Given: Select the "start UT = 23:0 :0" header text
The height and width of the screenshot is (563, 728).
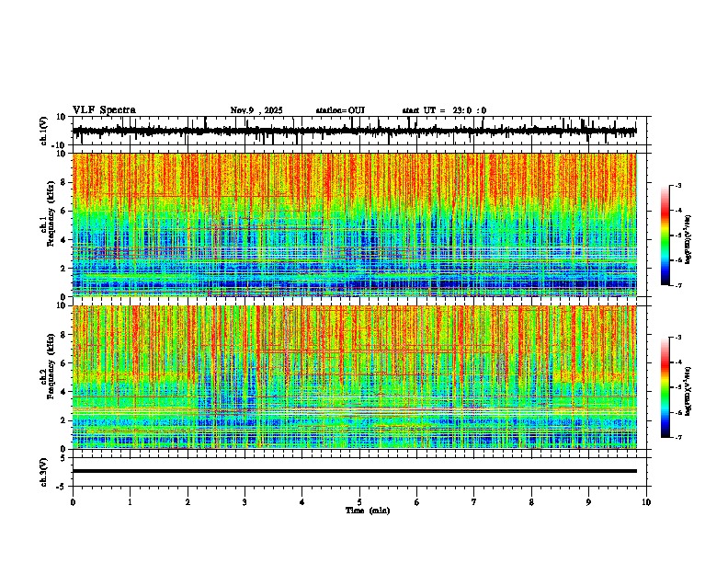Looking at the screenshot, I should (x=444, y=110).
